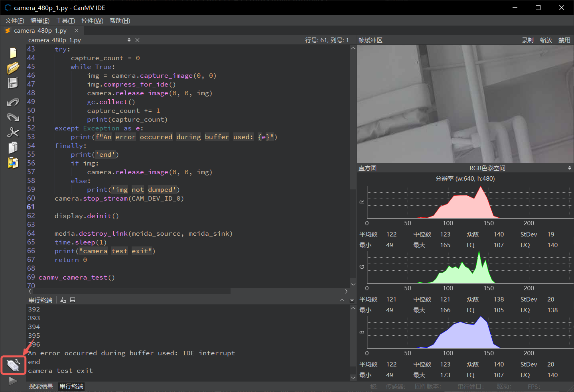
Task: Cut selected code with the scissors icon
Action: coord(13,132)
